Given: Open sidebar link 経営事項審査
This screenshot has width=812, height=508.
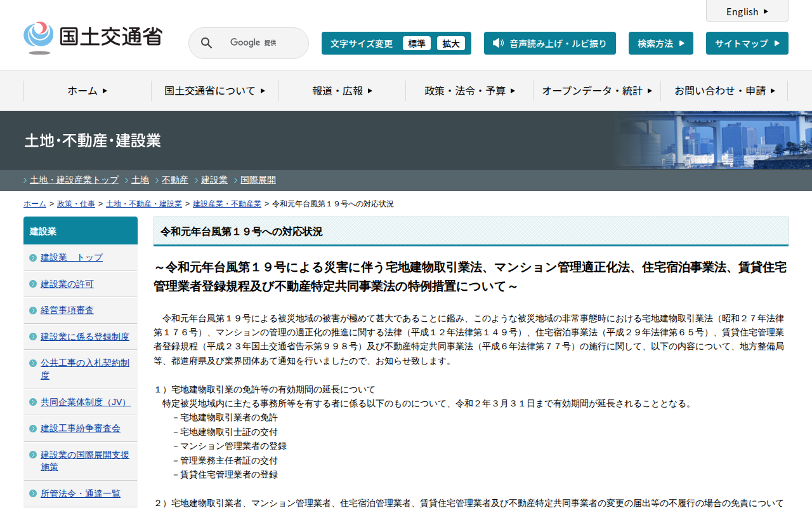Looking at the screenshot, I should click(67, 311).
